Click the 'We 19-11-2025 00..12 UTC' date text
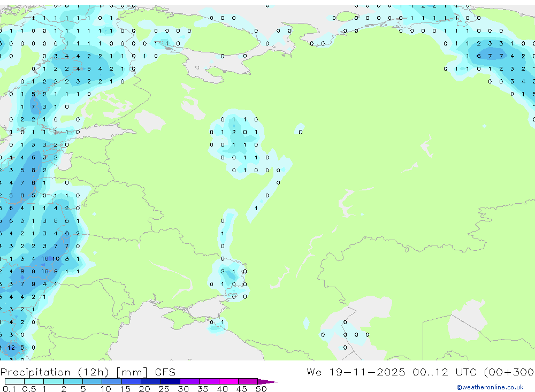535x392 pixels. pos(393,372)
